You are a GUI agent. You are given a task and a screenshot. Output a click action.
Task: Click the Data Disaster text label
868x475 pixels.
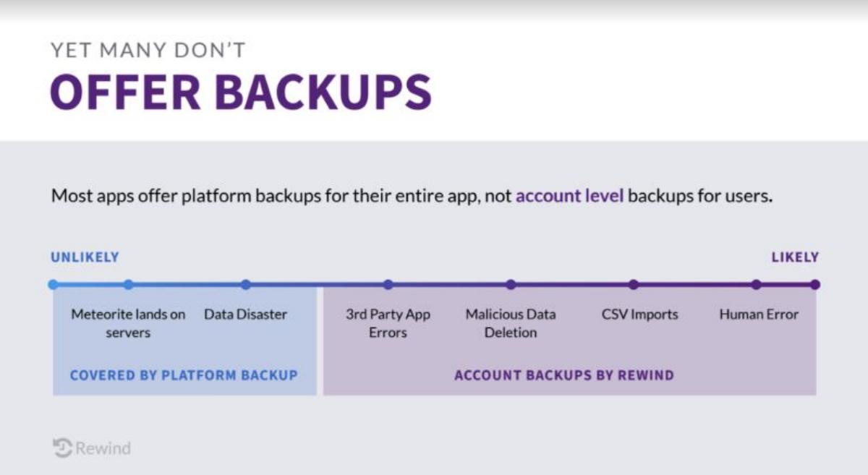point(245,314)
